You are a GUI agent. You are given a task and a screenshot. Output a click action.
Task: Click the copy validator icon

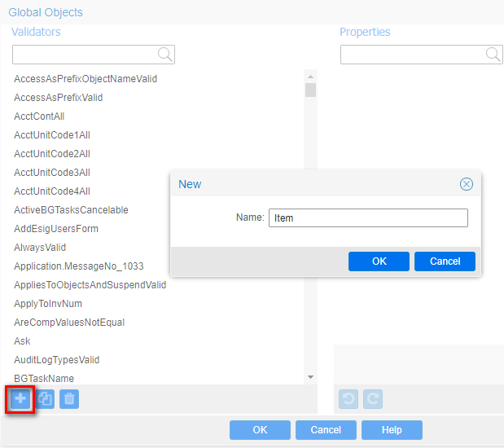[46, 399]
